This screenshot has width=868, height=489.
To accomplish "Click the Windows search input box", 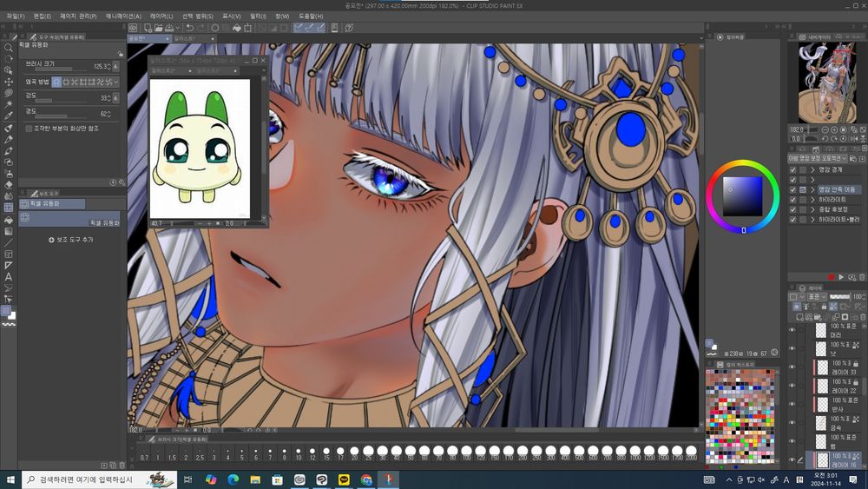I will tap(100, 479).
